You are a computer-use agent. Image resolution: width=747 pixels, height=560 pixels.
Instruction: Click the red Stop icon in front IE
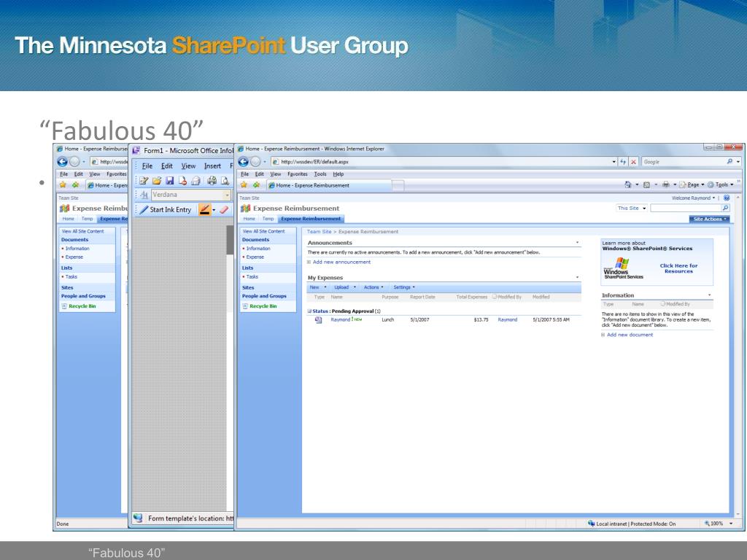coord(634,162)
